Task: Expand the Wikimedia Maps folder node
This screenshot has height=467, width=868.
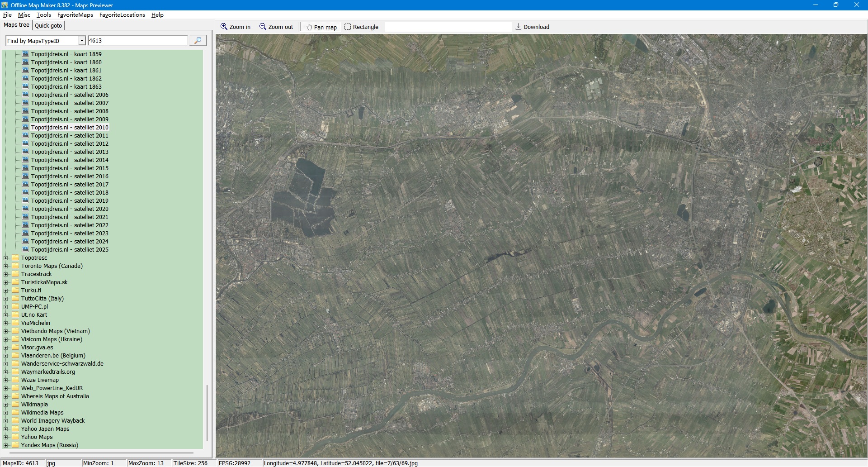Action: pyautogui.click(x=6, y=413)
